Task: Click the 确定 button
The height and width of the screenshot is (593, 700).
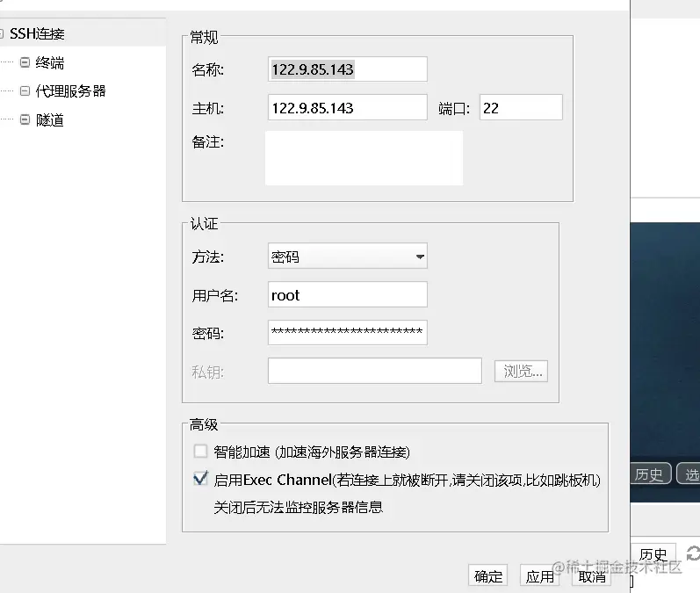Action: pos(488,576)
